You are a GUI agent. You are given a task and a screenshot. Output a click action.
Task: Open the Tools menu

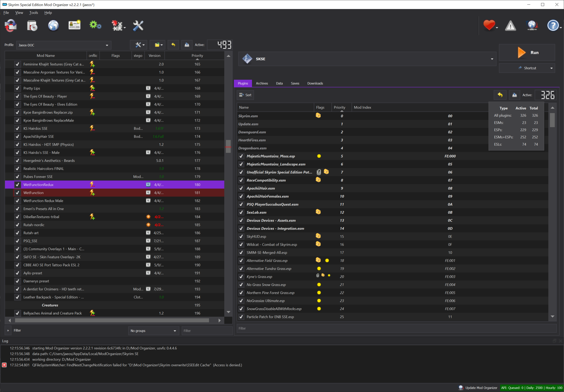tap(33, 13)
